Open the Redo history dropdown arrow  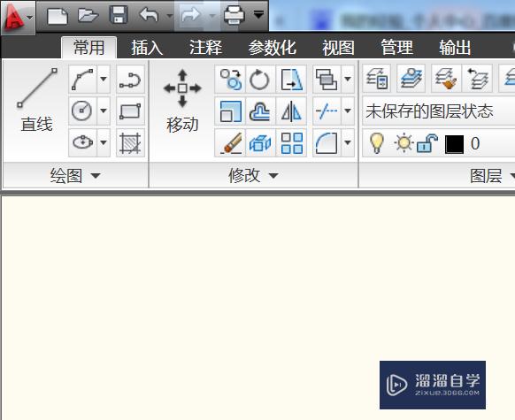212,15
